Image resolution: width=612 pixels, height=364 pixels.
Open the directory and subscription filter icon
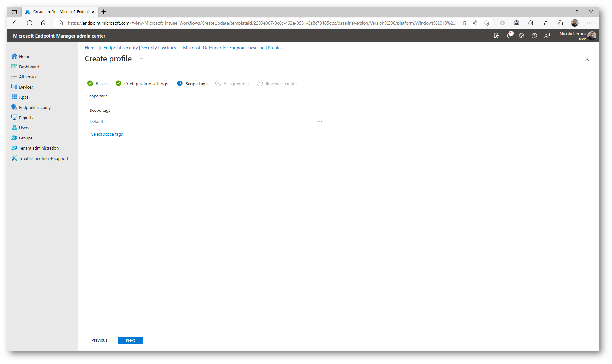(x=496, y=36)
